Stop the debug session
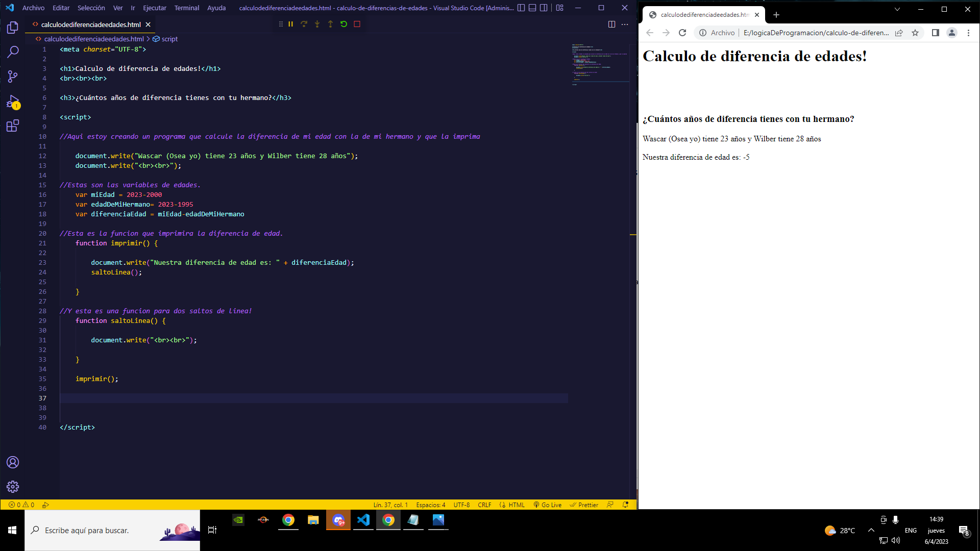980x551 pixels. (357, 24)
